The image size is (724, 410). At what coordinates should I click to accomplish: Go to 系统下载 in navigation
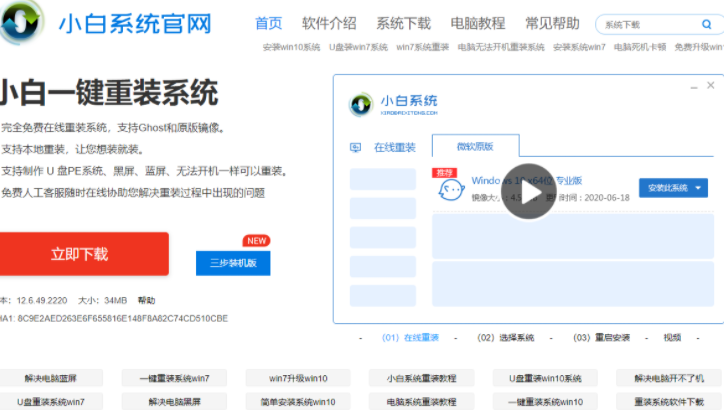(x=403, y=23)
